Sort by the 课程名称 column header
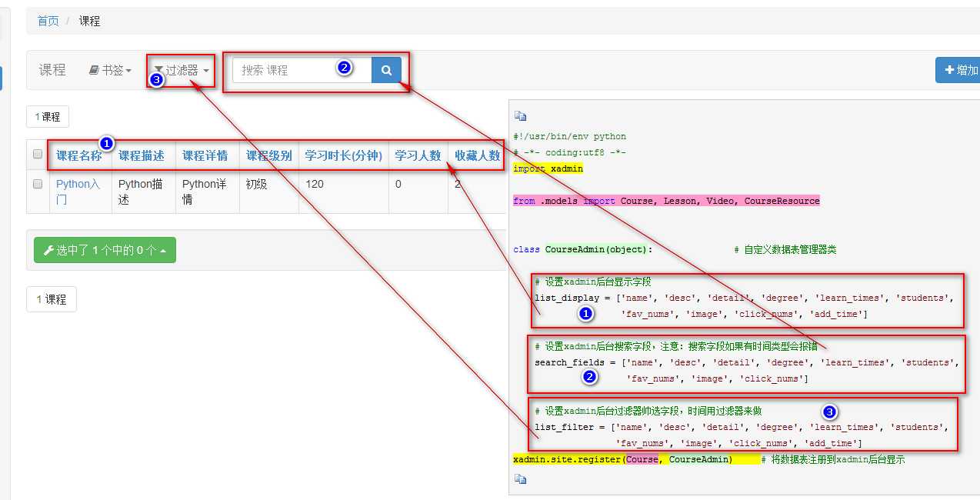Image resolution: width=980 pixels, height=500 pixels. click(78, 155)
